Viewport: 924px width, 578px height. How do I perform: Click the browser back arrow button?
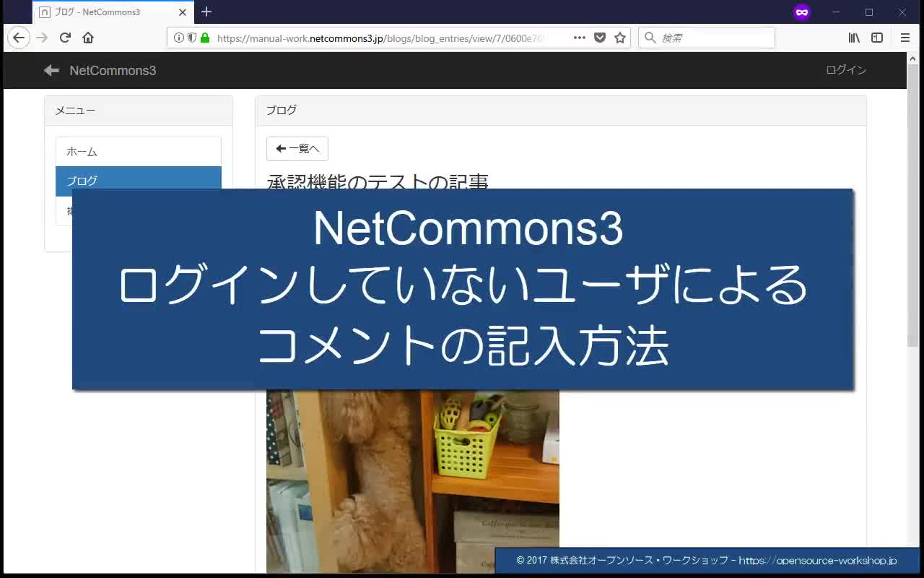tap(19, 38)
